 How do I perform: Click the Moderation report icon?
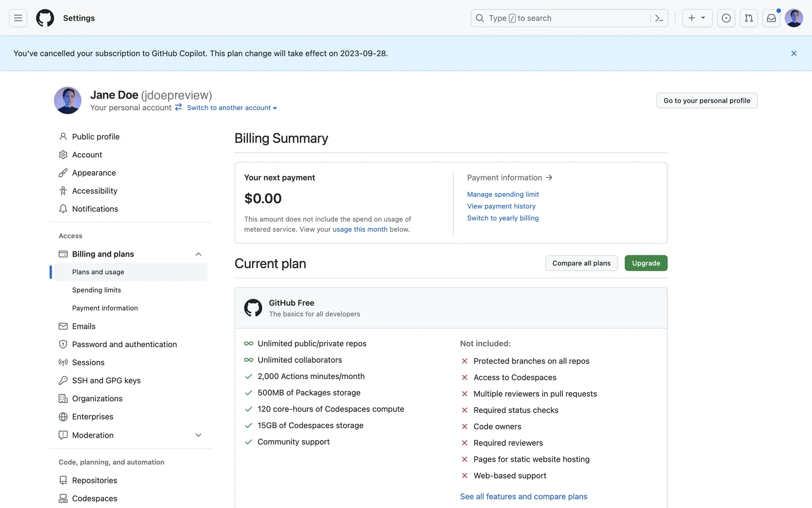(x=63, y=435)
